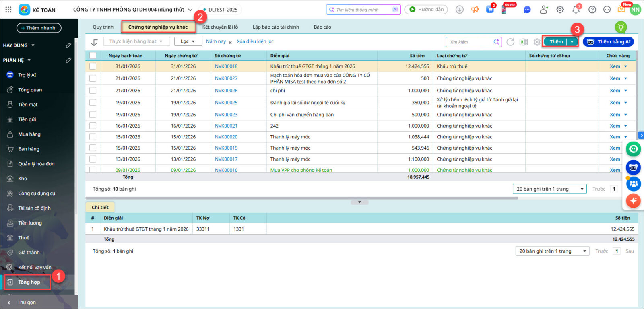Tick checkbox for row NVK00018

pyautogui.click(x=93, y=66)
